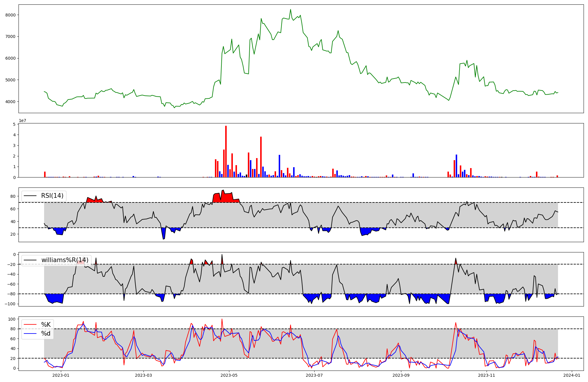
Task: Click the highest peak of green price line
Action: coord(290,10)
